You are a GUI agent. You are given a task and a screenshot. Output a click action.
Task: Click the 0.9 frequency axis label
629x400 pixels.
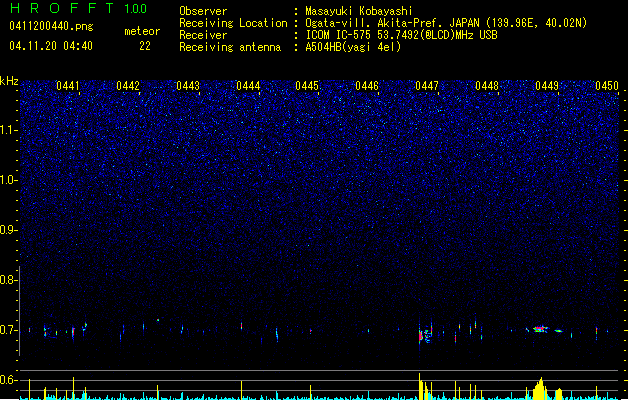(x=8, y=230)
